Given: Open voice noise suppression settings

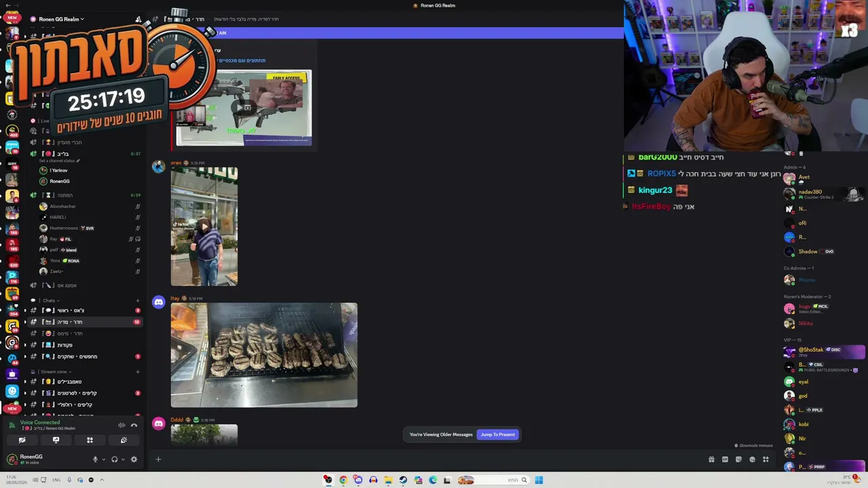Looking at the screenshot, I should pos(122,425).
